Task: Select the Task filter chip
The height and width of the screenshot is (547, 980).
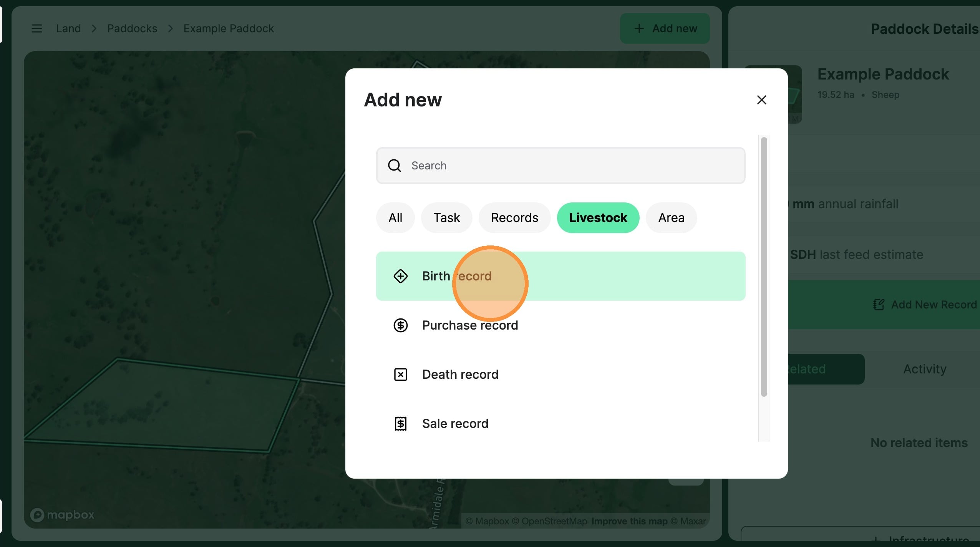Action: point(446,218)
